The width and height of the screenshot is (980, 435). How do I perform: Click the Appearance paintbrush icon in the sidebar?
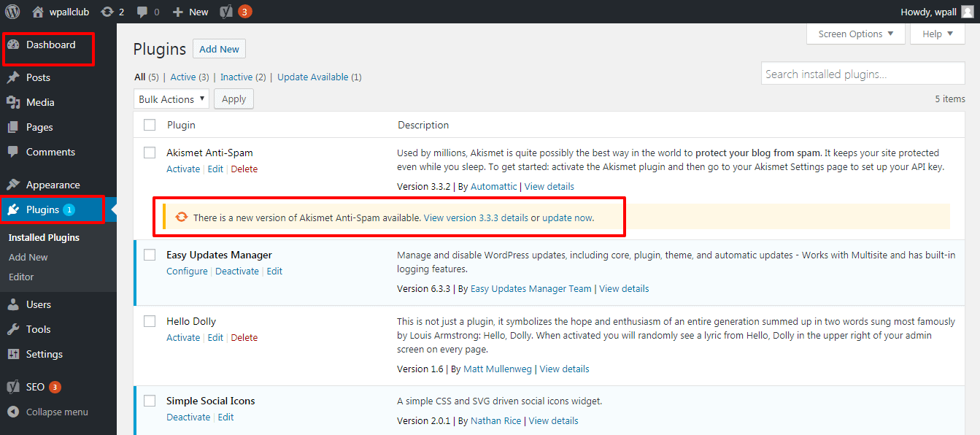click(x=13, y=185)
